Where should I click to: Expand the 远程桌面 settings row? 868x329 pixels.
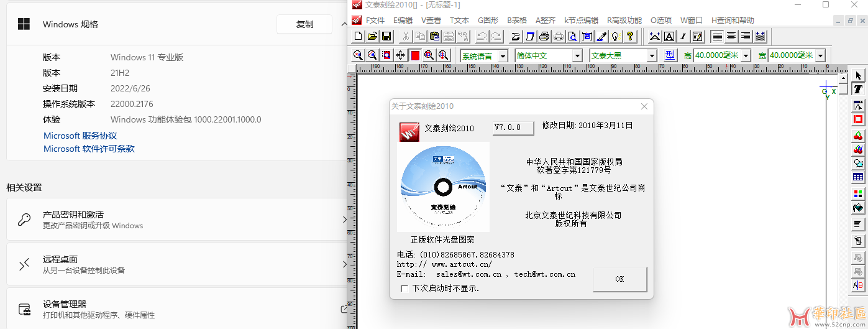point(176,265)
